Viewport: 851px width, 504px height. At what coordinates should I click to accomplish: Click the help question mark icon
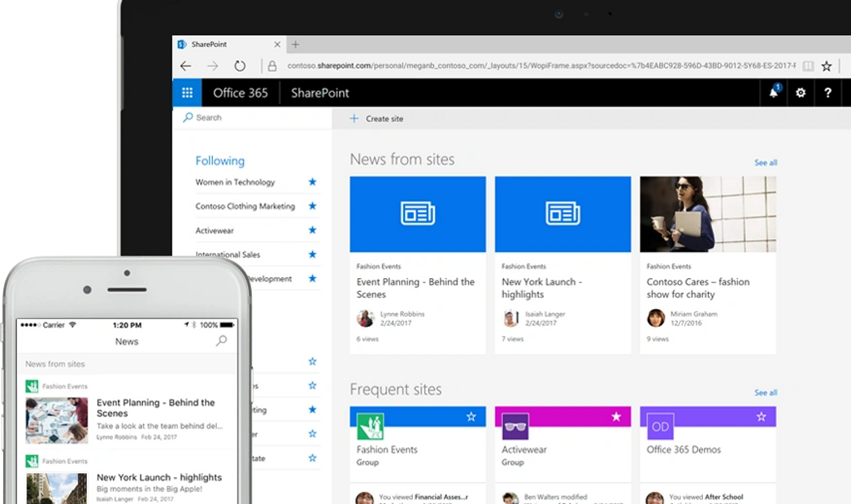827,93
